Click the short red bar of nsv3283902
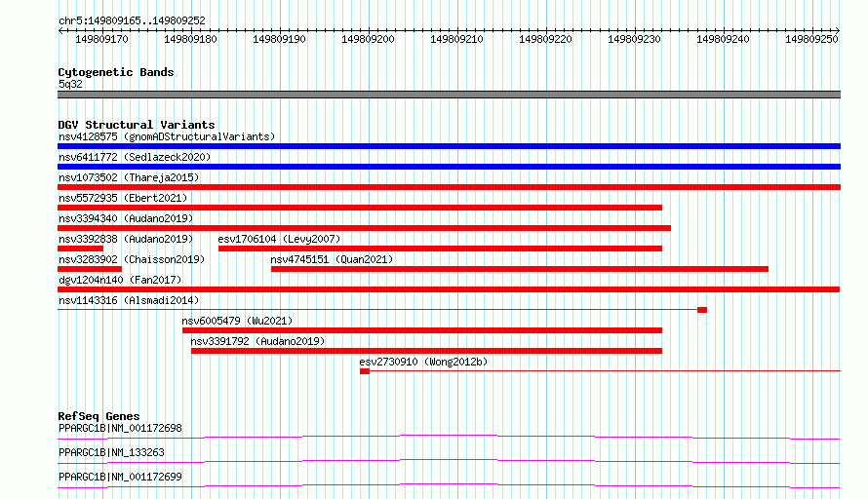This screenshot has width=868, height=499. point(90,269)
